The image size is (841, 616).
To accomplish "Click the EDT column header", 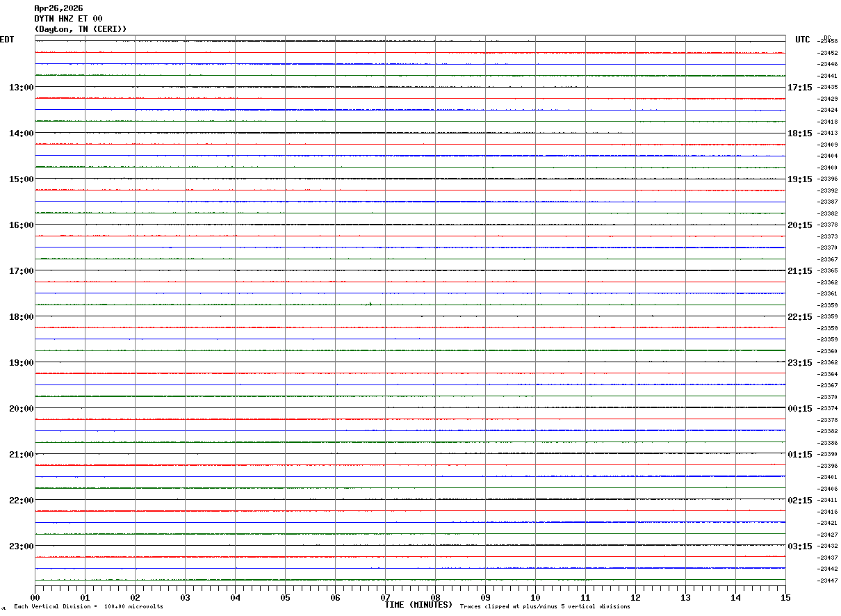I will (x=7, y=40).
